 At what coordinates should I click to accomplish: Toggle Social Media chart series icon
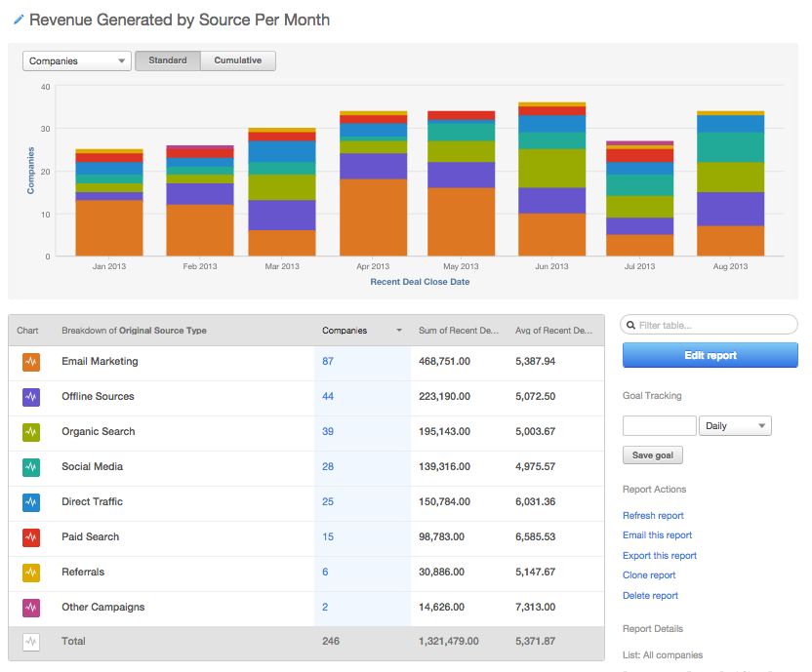point(31,467)
